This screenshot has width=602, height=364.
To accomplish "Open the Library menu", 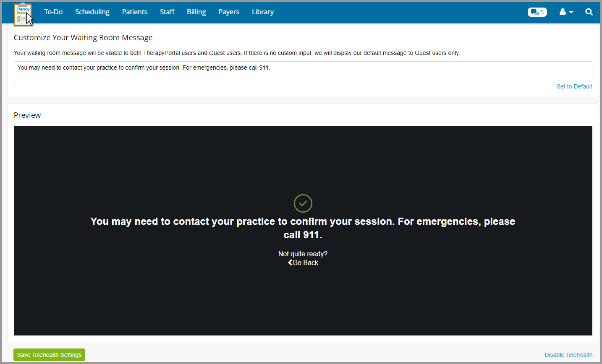I will [263, 12].
